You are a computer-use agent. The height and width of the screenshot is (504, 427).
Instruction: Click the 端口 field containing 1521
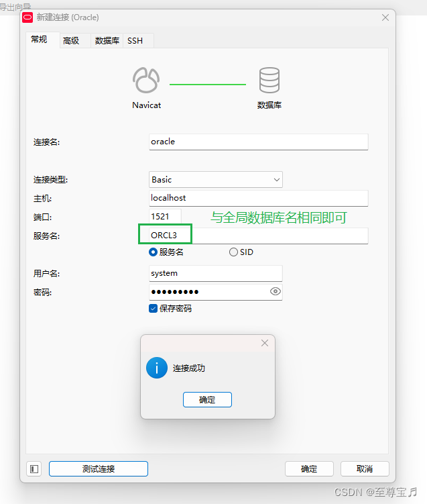pos(165,217)
